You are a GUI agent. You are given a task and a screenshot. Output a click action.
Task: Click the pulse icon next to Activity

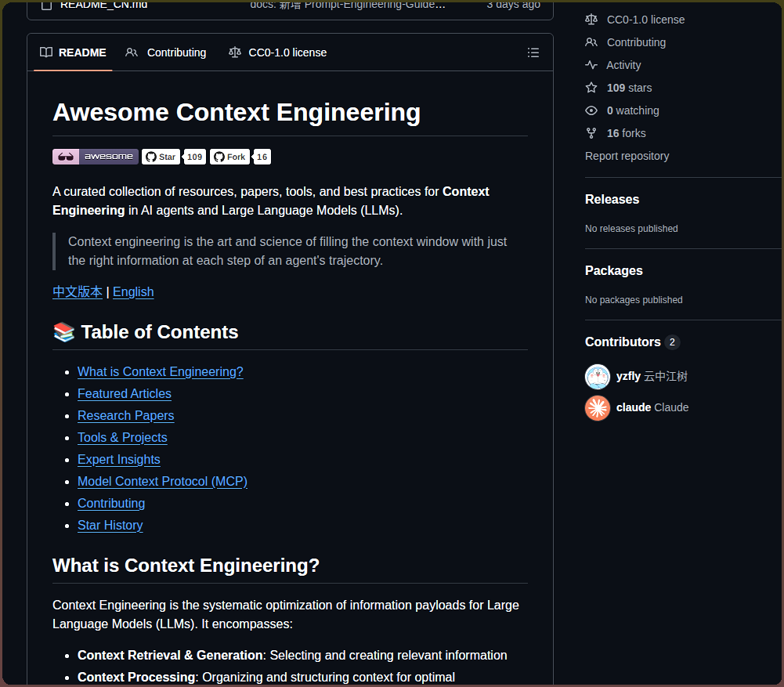click(x=591, y=65)
